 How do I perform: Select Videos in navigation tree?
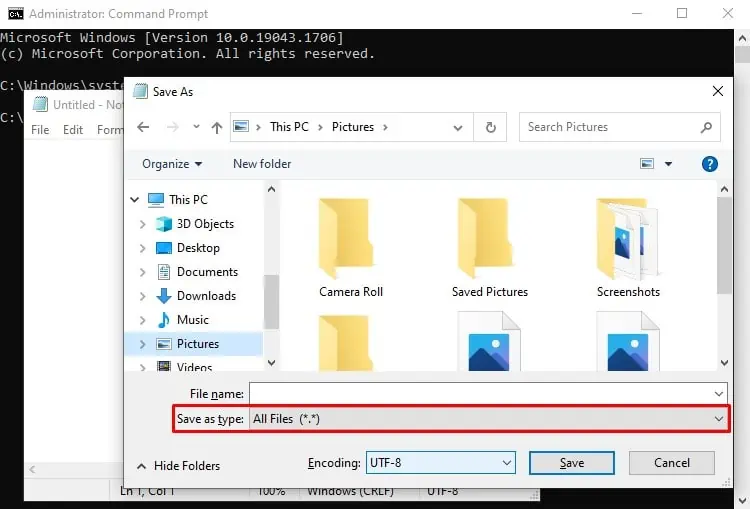tap(184, 366)
